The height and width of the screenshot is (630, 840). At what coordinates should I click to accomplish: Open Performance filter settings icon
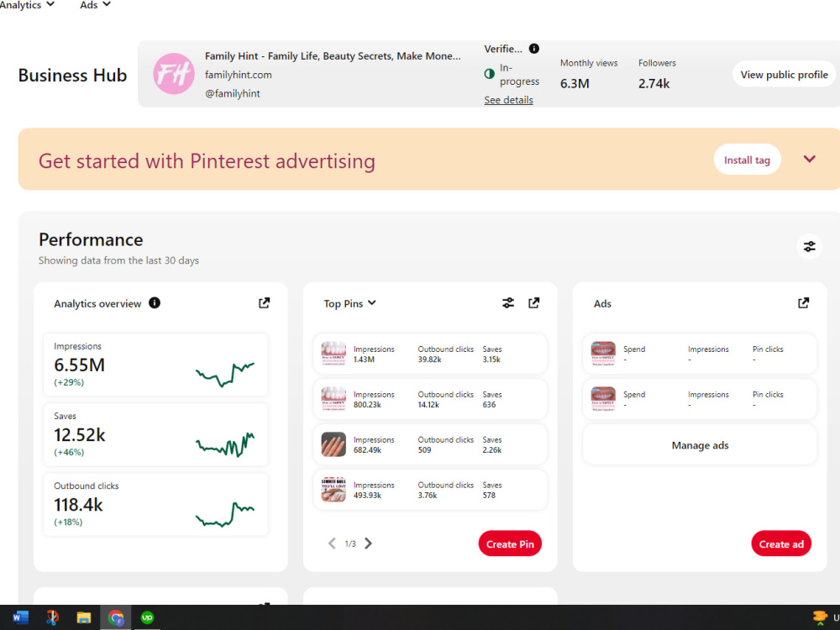click(809, 246)
